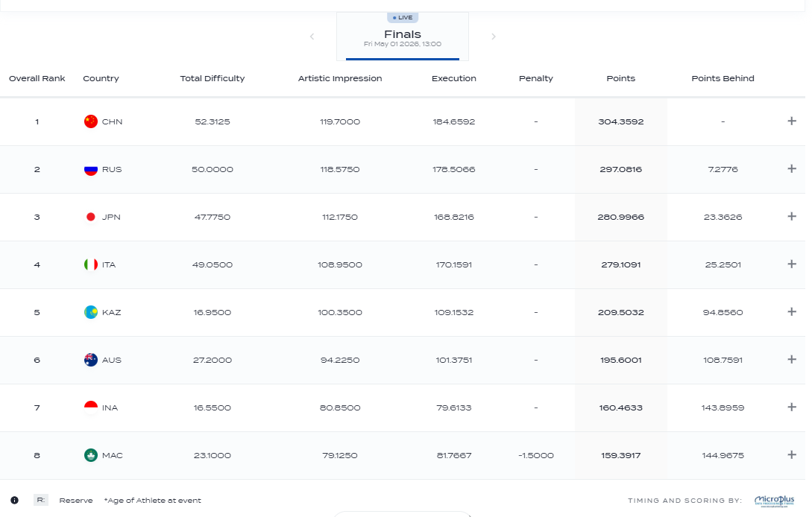Click the Italy flag icon
This screenshot has width=812, height=517.
point(91,264)
